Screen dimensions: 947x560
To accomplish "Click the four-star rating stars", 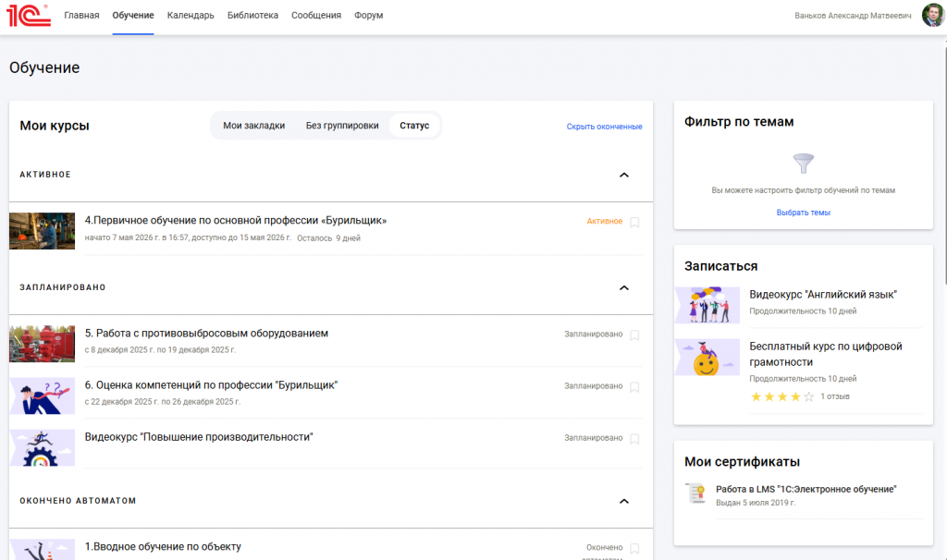I will (x=782, y=396).
